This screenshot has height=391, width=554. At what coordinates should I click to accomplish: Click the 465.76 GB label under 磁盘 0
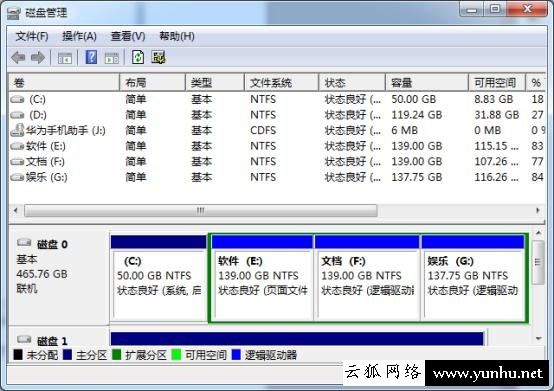(42, 274)
